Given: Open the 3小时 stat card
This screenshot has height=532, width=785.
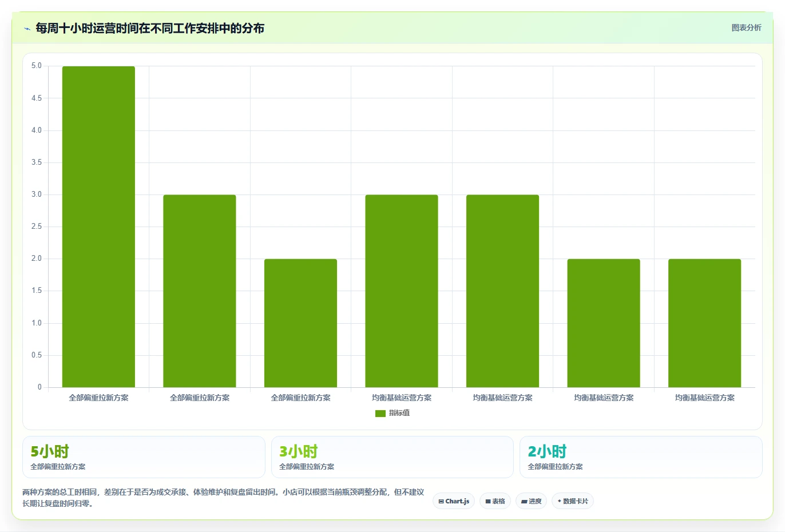Looking at the screenshot, I should tap(392, 457).
